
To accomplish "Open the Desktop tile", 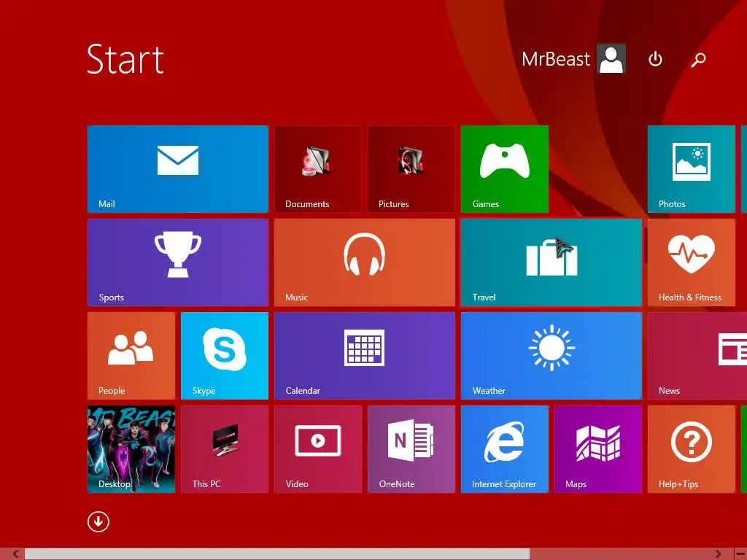I will 131,449.
